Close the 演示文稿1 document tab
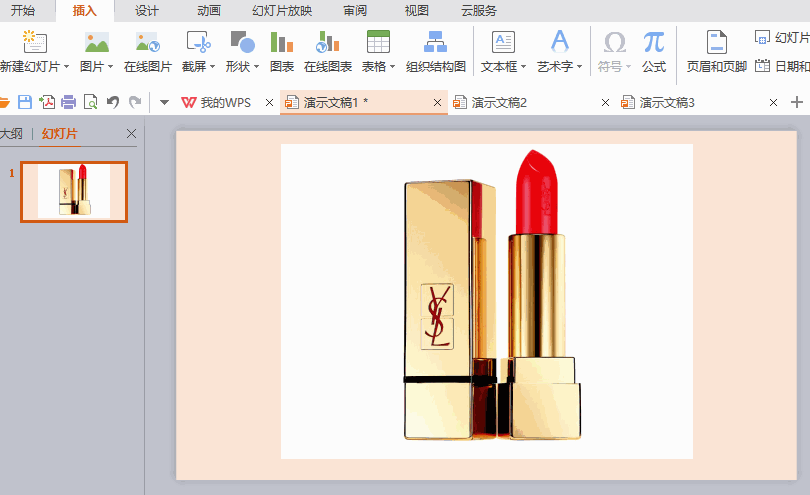Screen dimensions: 810x495 click(x=437, y=102)
